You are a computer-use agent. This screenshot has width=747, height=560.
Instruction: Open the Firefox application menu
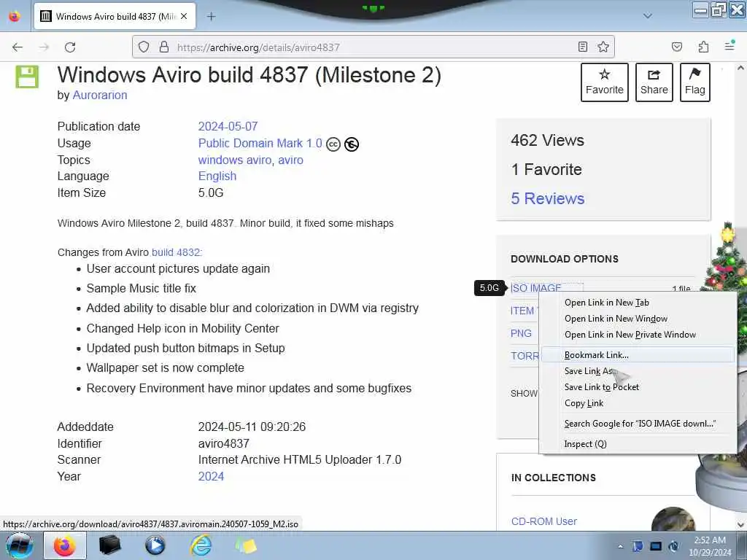point(729,46)
